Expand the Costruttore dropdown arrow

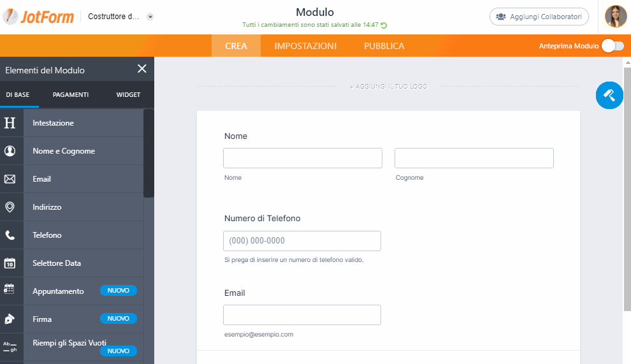point(150,17)
